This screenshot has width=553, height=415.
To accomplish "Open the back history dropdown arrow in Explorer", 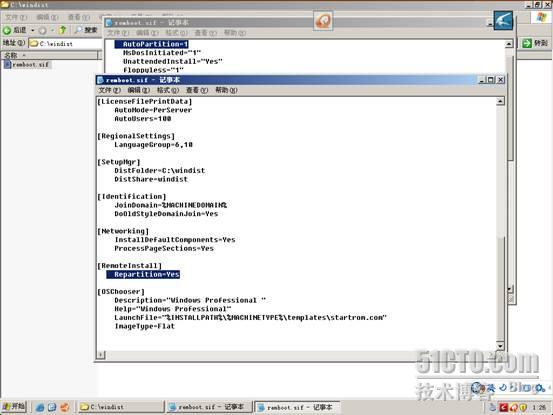I will click(32, 30).
